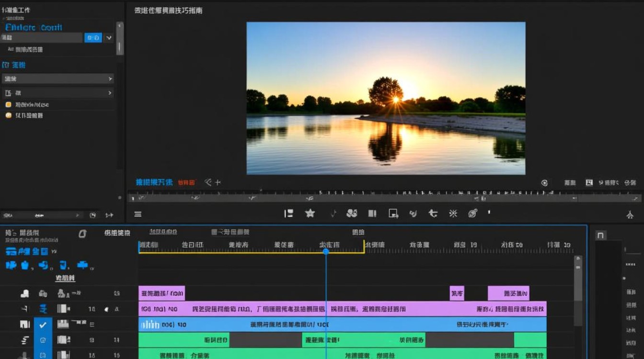Viewport: 644px width, 359px height.
Task: Click the icon at the top of the right-side meter panel
Action: (x=601, y=235)
